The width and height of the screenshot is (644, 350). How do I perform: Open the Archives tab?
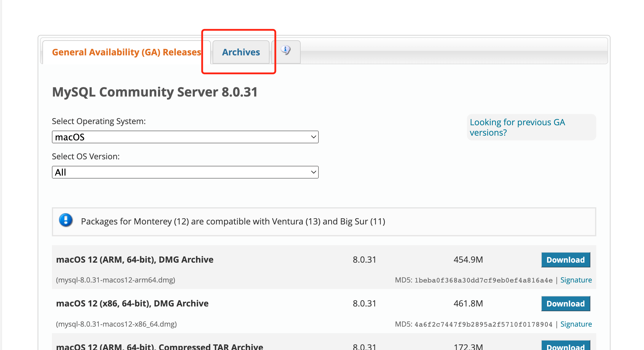click(x=241, y=52)
